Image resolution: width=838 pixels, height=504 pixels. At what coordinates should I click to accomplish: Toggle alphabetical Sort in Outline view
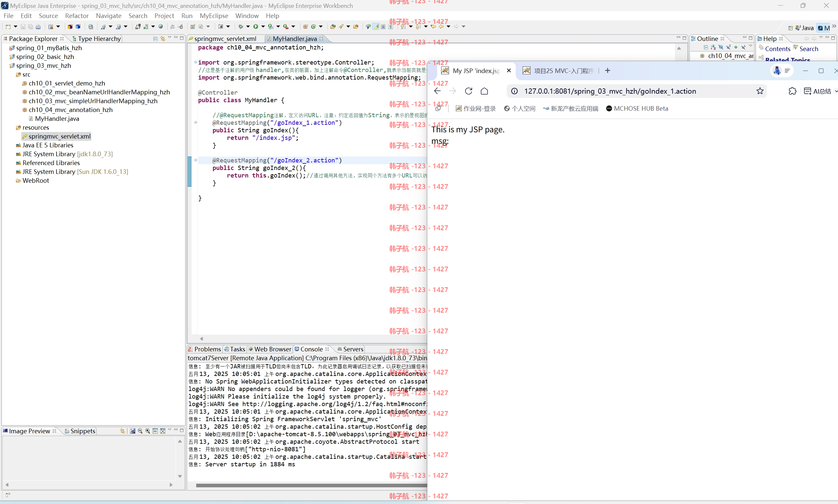713,47
